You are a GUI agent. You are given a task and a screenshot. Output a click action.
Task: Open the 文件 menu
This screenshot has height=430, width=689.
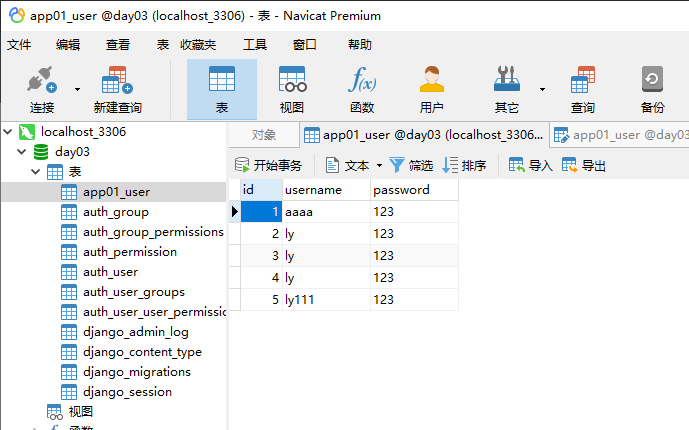pyautogui.click(x=19, y=44)
